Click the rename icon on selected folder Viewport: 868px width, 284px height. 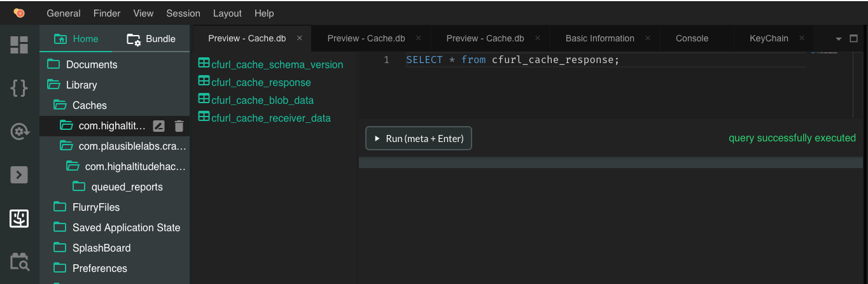159,126
